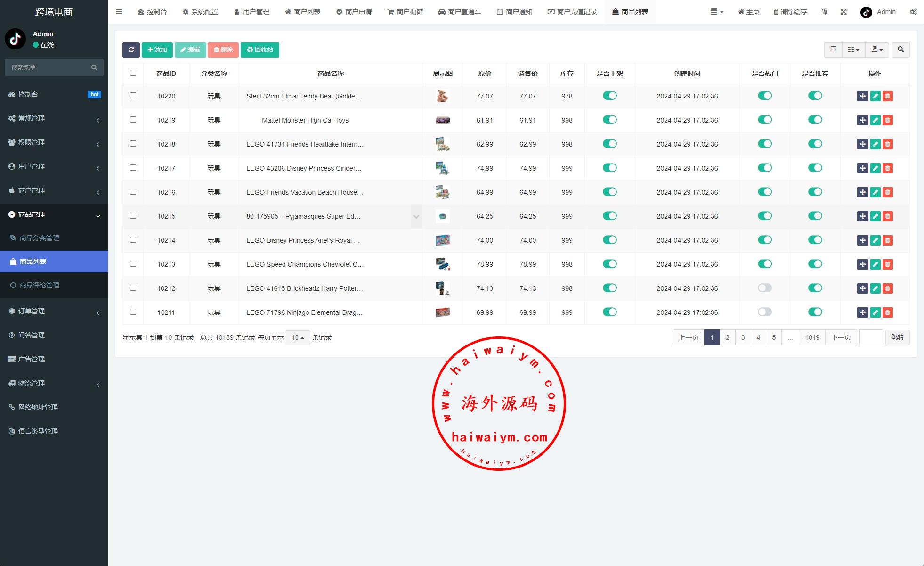
Task: Collapse sidebar with hamburger menu icon
Action: [119, 12]
